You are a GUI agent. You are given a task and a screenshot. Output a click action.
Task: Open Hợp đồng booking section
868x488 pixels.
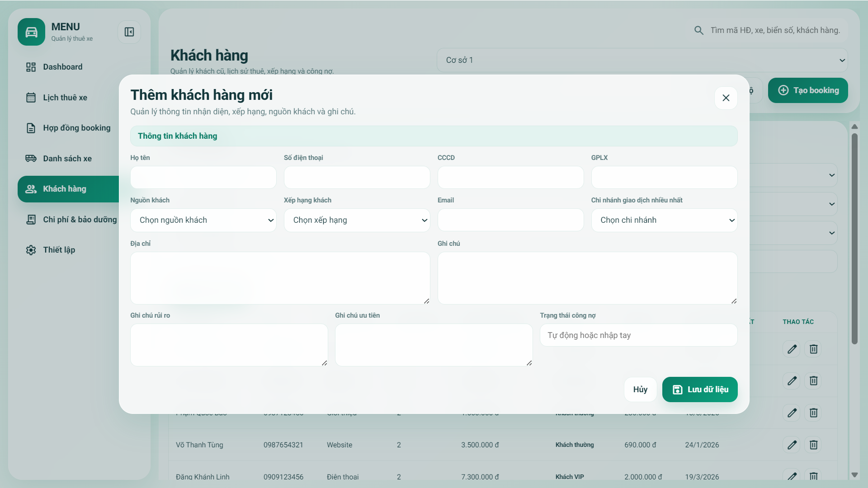[x=76, y=128]
